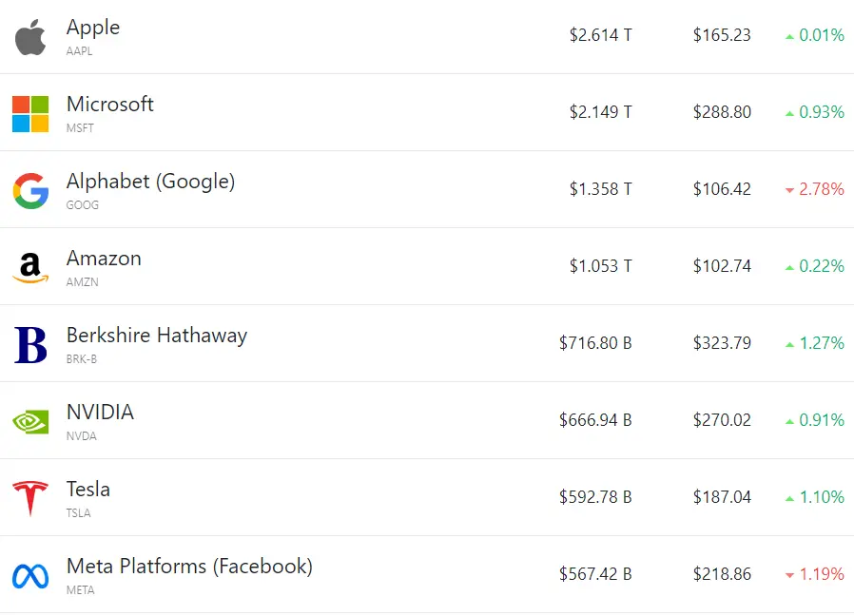Image resolution: width=854 pixels, height=616 pixels.
Task: Open Alphabet (Google) company page
Action: [151, 182]
